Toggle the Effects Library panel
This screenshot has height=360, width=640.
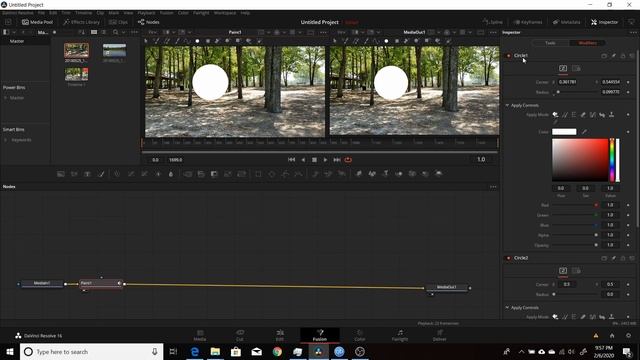pos(82,22)
